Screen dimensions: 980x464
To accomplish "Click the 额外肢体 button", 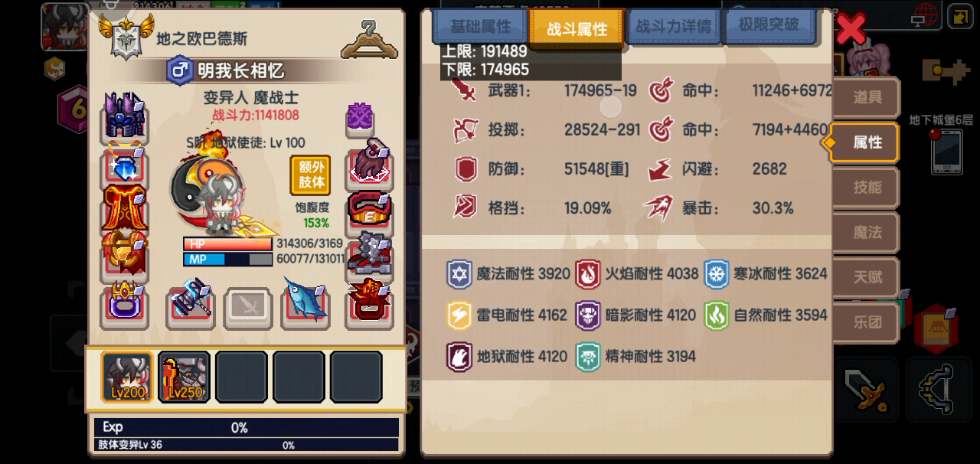I will 310,175.
